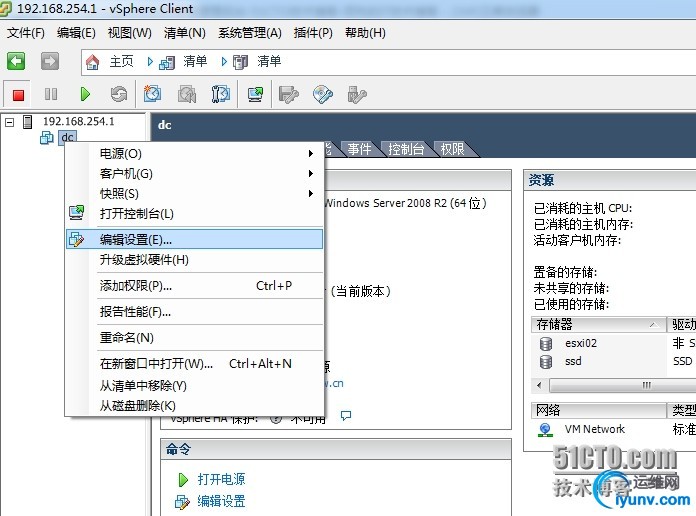Open the 系统管理(A) menu
Viewport: 696px width, 516px height.
click(249, 33)
